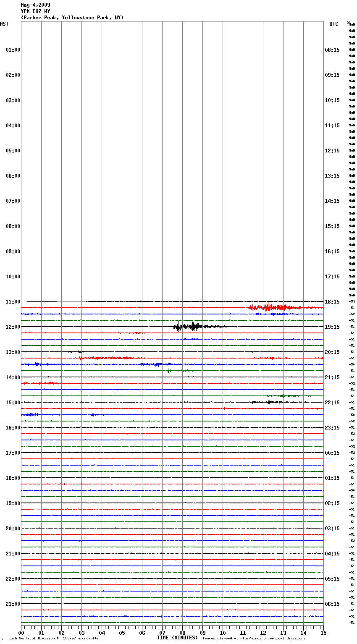This screenshot has height=644, width=357.
Task: Click the 'TIME (MINUTES)' axis title
Action: click(177, 638)
